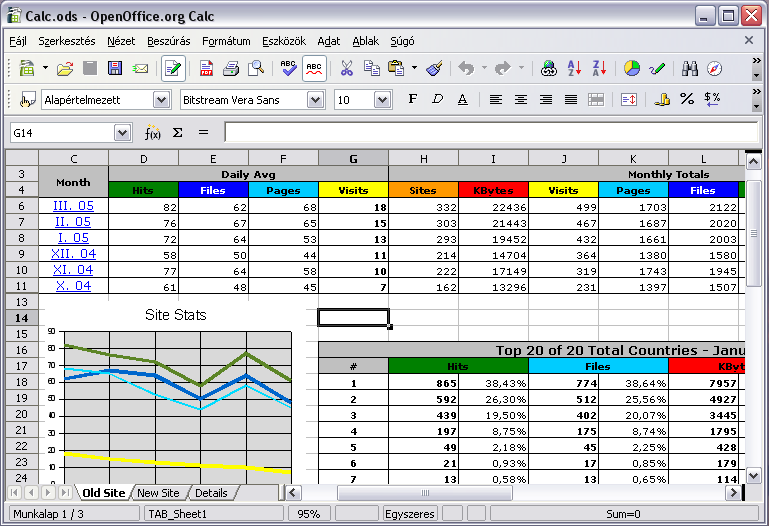Expand the font size dropdown
This screenshot has height=526, width=769.
[382, 100]
